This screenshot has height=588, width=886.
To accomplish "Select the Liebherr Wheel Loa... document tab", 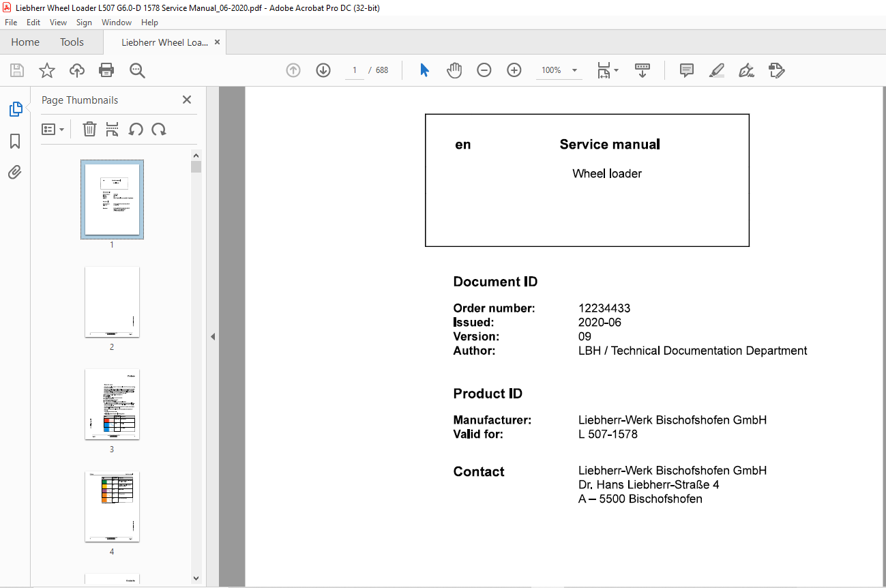I will 164,42.
